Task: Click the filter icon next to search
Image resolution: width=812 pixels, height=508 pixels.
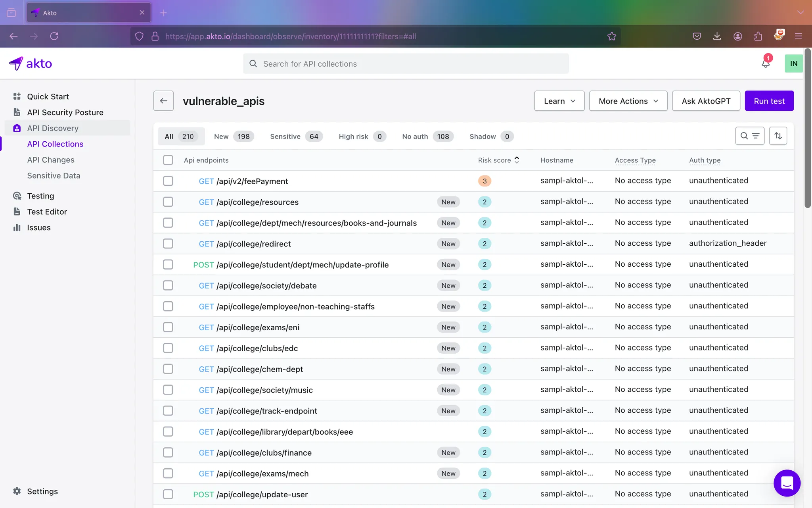Action: coord(756,137)
